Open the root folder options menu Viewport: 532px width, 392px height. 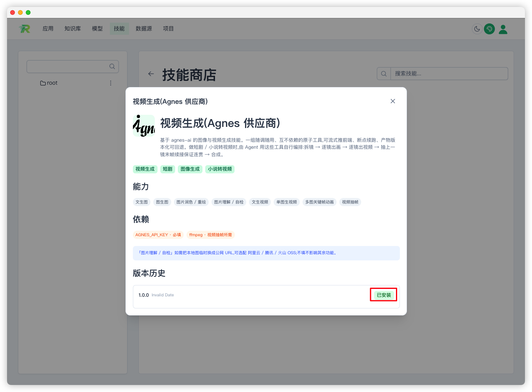(x=111, y=83)
